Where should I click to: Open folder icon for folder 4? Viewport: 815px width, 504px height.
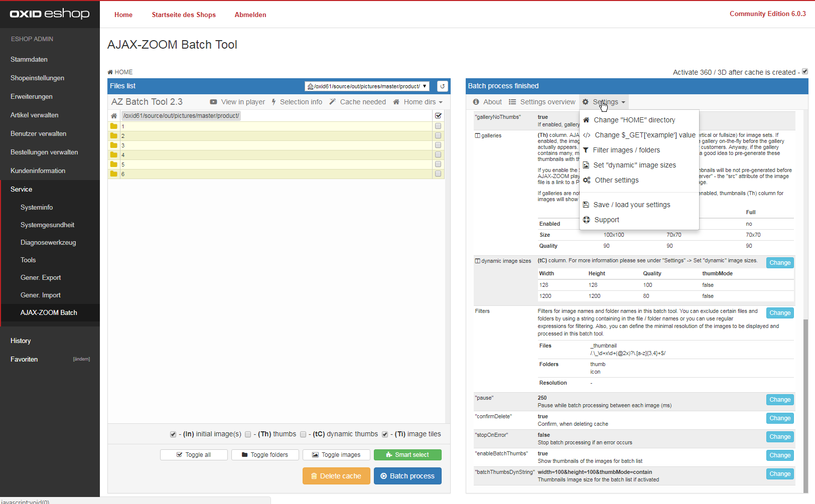(114, 155)
